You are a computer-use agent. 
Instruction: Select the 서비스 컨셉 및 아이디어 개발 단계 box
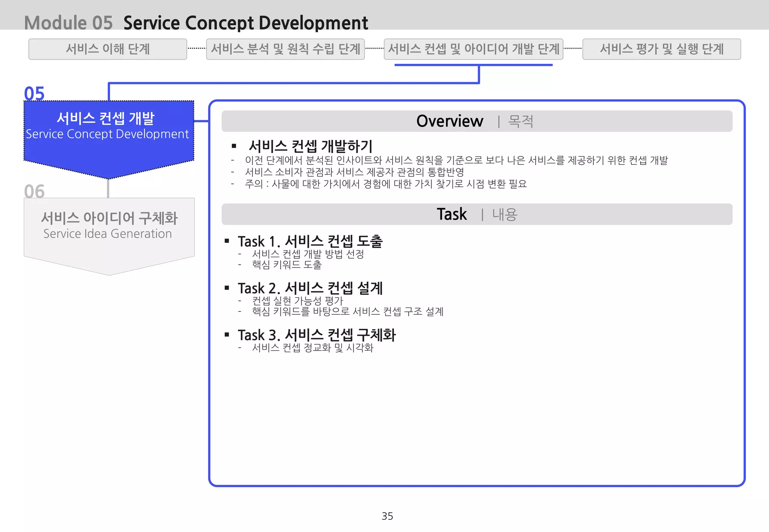tap(473, 49)
